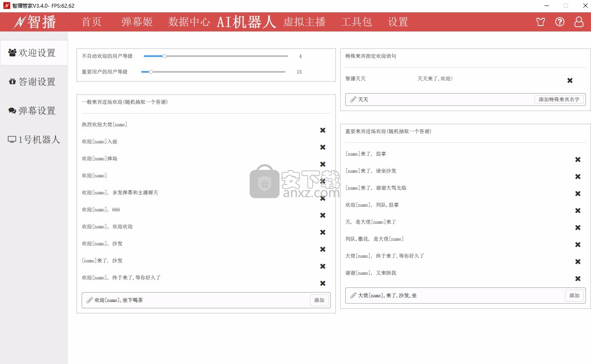Remove the 欢迎[name]，沙发 entry
The height and width of the screenshot is (364, 591).
click(x=323, y=249)
